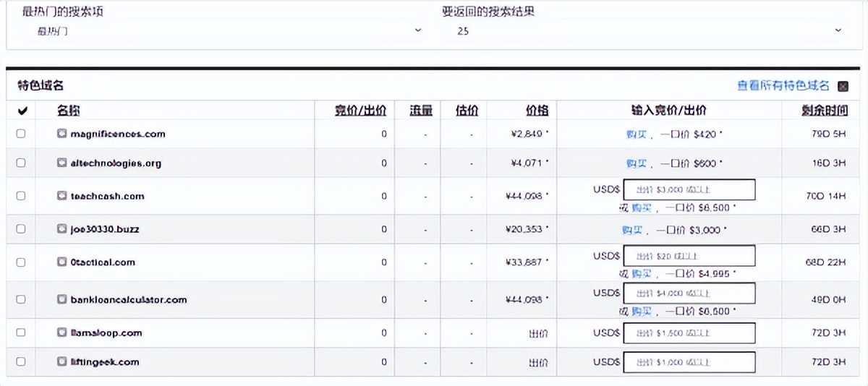The image size is (868, 386).
Task: Click the ¥4,071 price for aitechnologies.org
Action: [529, 163]
